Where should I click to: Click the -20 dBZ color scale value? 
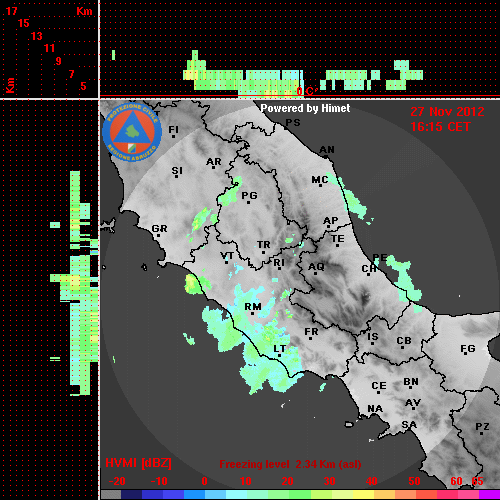[117, 481]
